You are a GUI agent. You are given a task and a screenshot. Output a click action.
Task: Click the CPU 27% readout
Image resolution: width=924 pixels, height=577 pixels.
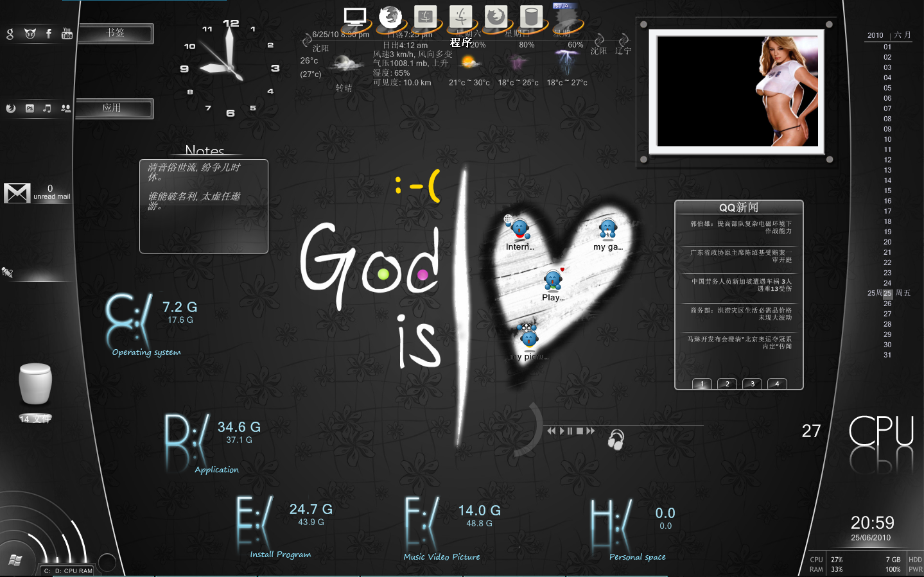tap(837, 560)
